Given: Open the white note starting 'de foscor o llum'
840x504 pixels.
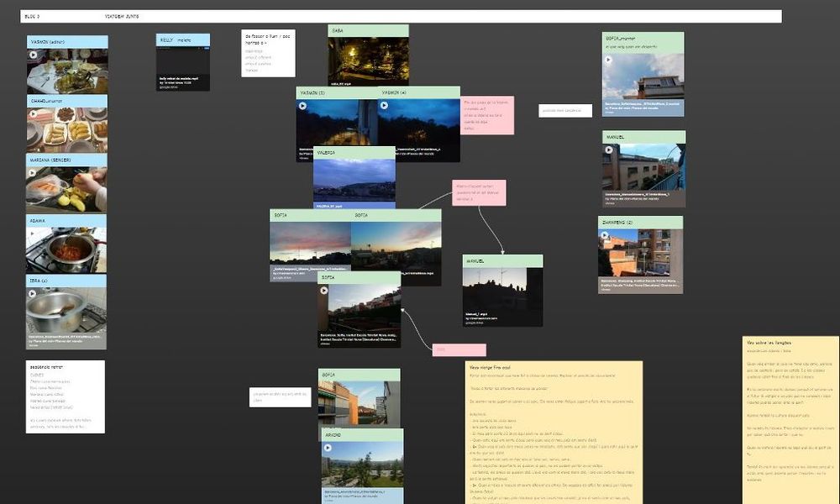Looking at the screenshot, I should [x=269, y=53].
